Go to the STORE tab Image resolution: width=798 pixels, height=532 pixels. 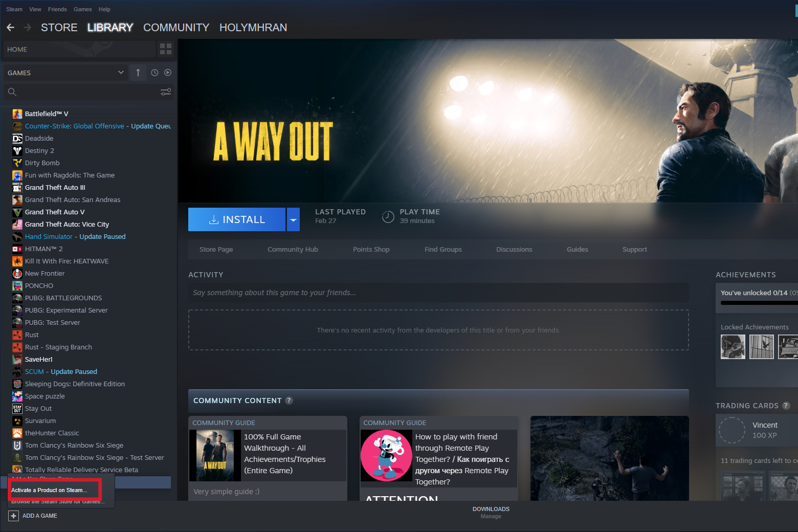coord(59,28)
